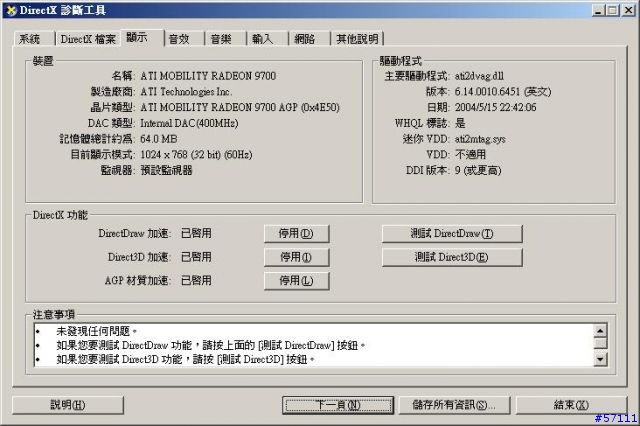
Task: Open help with the 說明(H) button
Action: 68,405
